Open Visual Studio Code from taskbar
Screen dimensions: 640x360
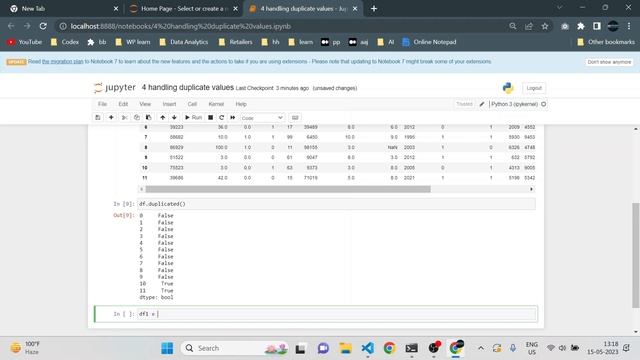(367, 348)
